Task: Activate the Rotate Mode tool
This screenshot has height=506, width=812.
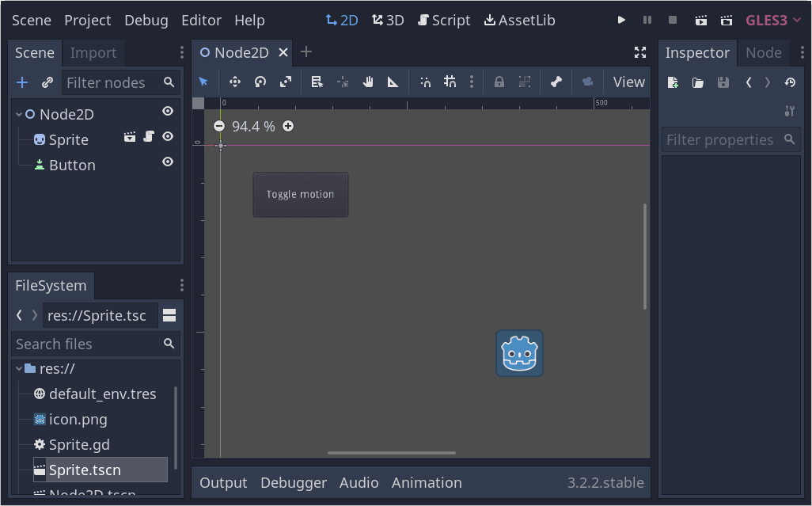Action: [260, 82]
